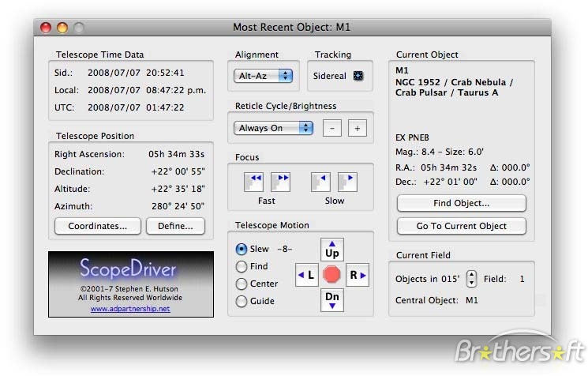The image size is (588, 376).
Task: Minimize the window with the yellow button
Action: [62, 28]
